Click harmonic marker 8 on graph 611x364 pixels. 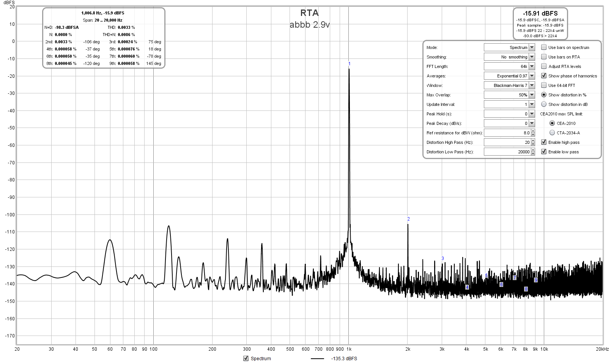click(526, 289)
